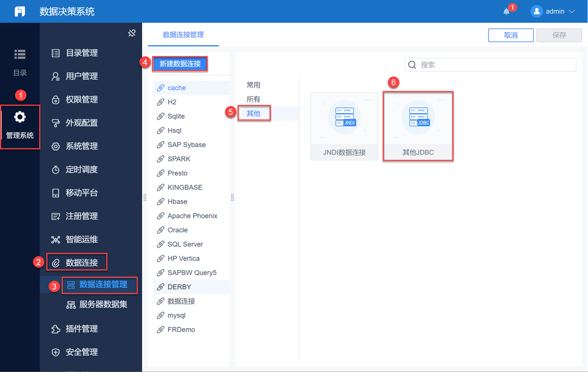Select the mysql connection
Viewport: 588px width, 372px height.
tap(191, 316)
